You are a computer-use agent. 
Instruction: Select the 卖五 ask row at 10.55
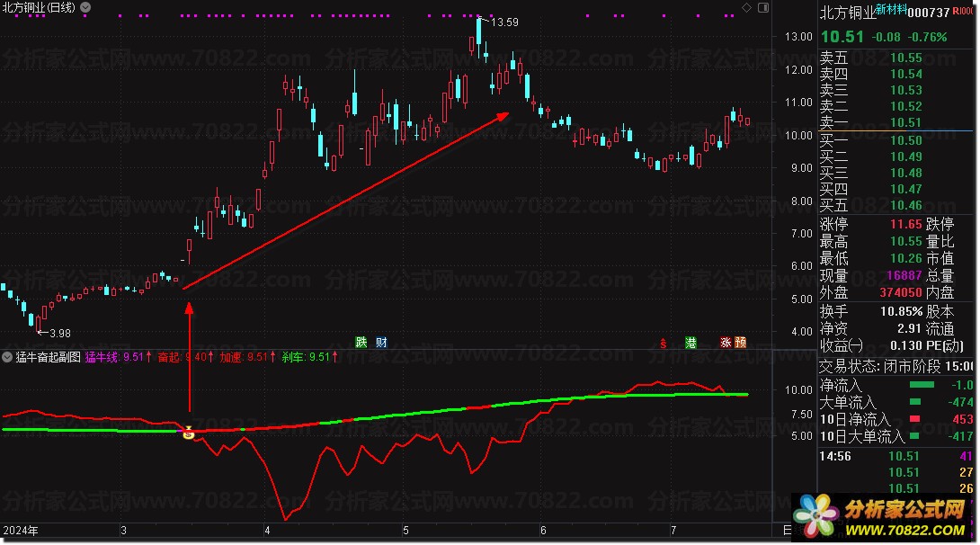point(896,58)
